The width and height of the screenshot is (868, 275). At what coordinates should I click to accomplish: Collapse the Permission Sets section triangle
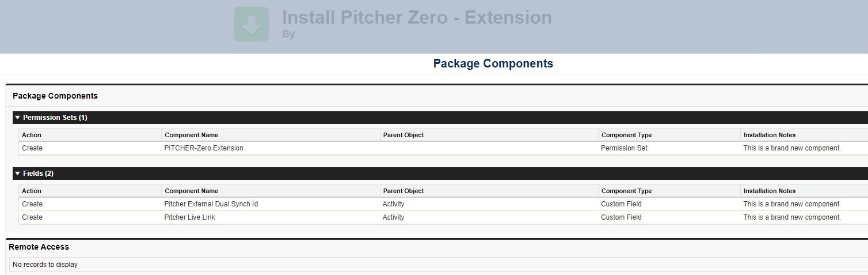tap(18, 118)
